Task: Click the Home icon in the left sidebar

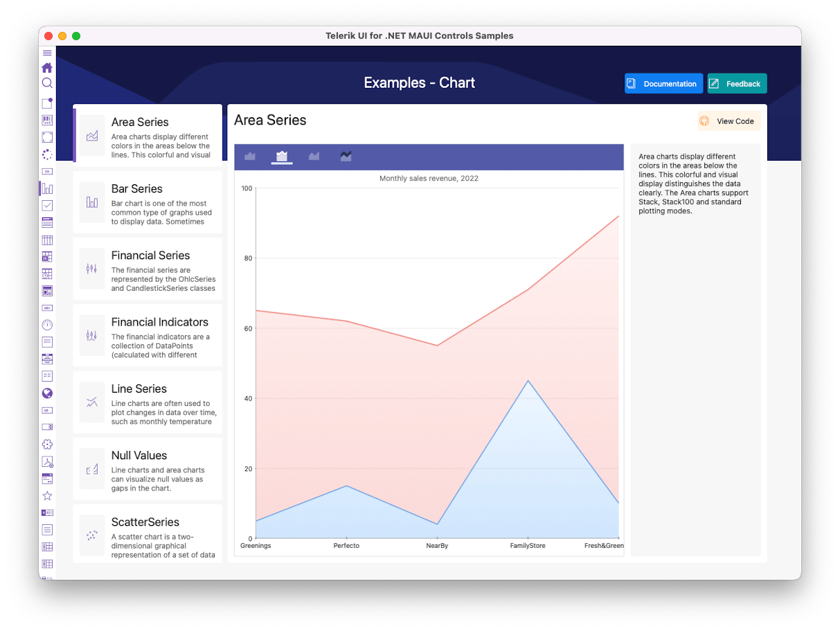Action: pyautogui.click(x=47, y=67)
